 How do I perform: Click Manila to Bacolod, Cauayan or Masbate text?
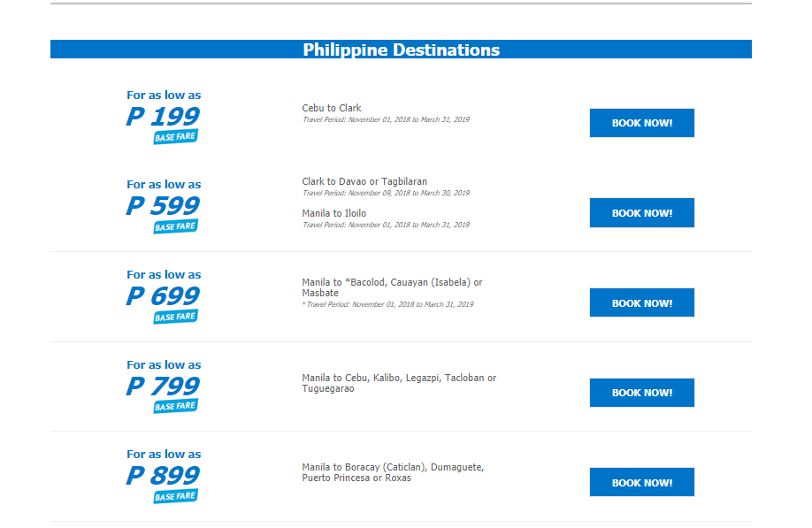point(392,287)
